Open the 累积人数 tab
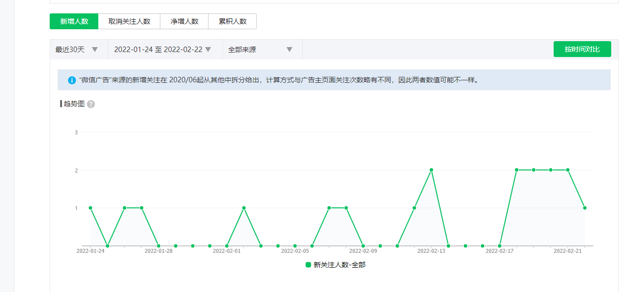Viewport: 644px width, 292px height. pos(232,21)
